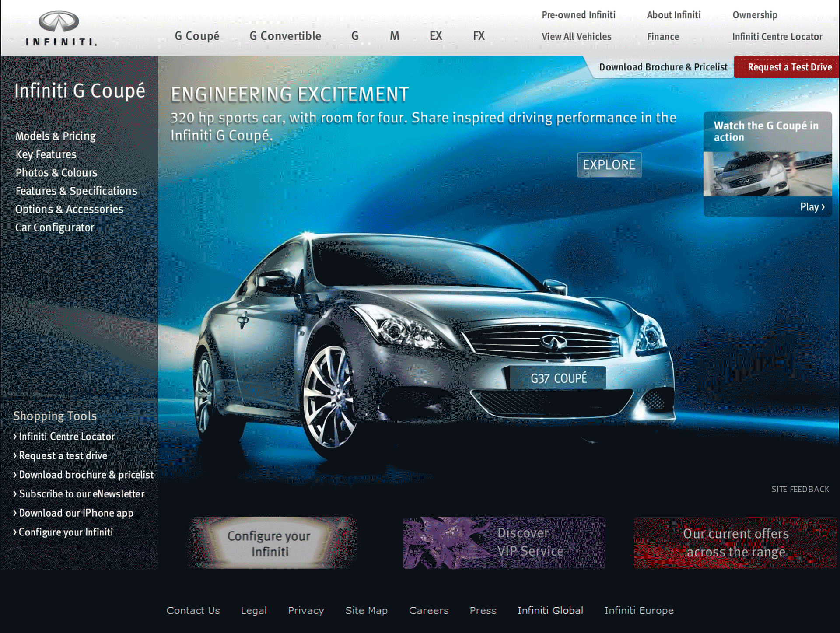Click Infiniti Global footer link
This screenshot has width=840, height=633.
pos(550,610)
